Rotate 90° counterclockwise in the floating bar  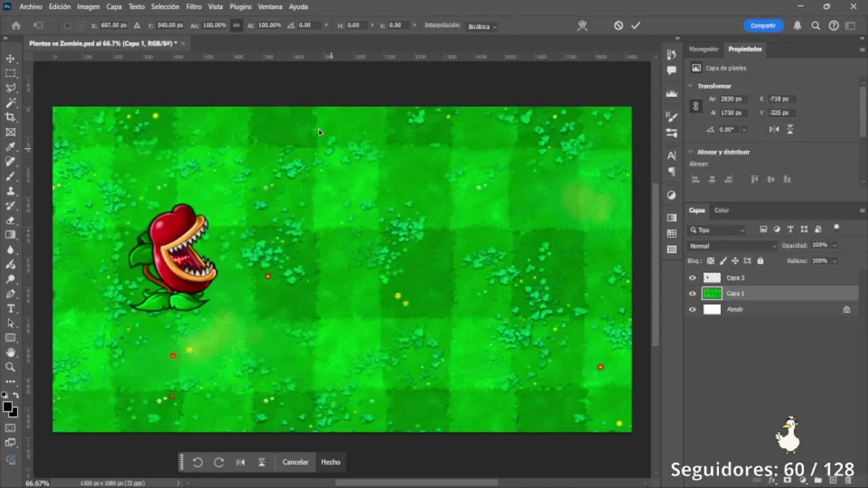197,462
